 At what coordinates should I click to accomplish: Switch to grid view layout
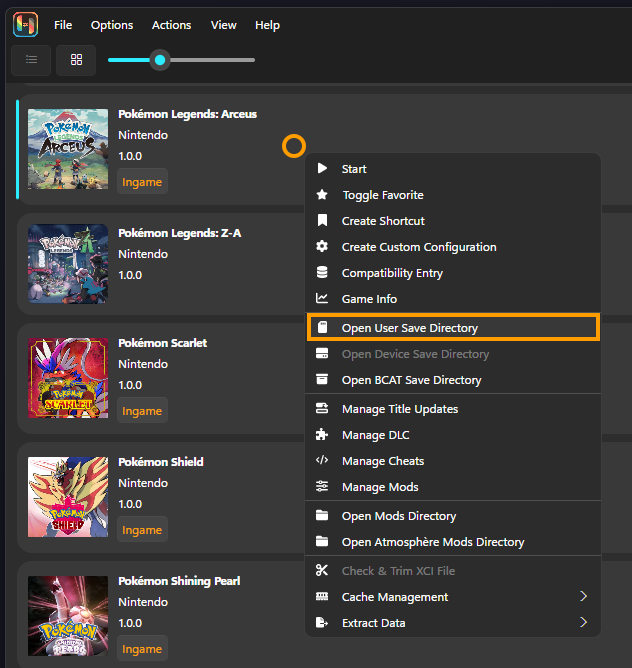tap(76, 60)
